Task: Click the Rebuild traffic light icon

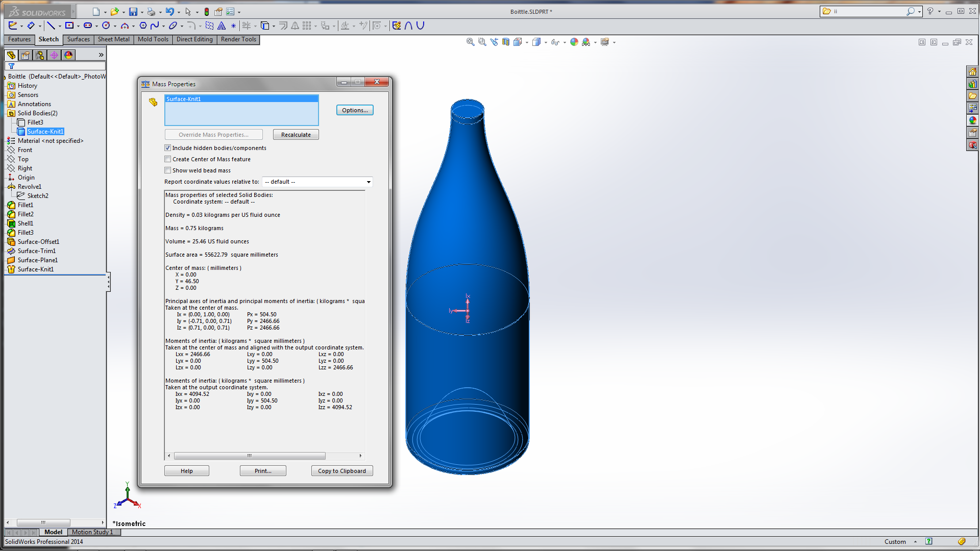Action: pyautogui.click(x=206, y=12)
